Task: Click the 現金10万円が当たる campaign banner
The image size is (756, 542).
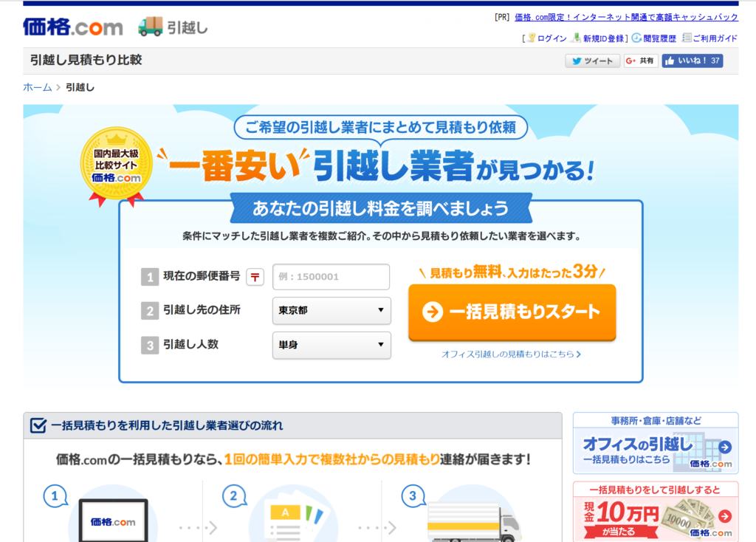Action: [x=656, y=512]
